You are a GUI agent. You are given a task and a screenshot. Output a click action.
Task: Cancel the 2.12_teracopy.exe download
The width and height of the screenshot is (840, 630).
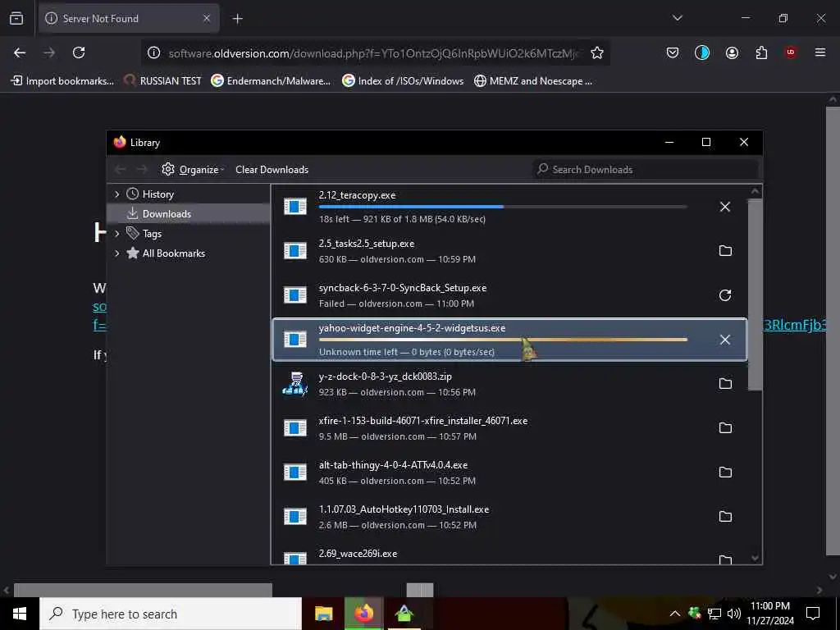(725, 207)
